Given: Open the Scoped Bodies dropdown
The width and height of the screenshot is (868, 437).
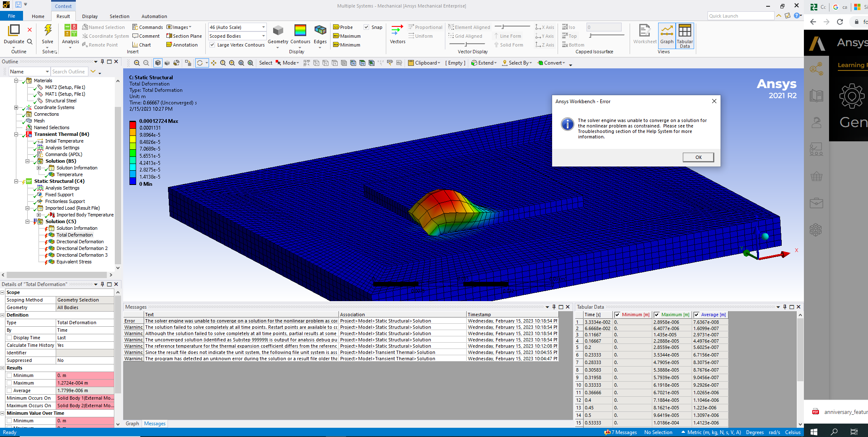Looking at the screenshot, I should point(237,36).
